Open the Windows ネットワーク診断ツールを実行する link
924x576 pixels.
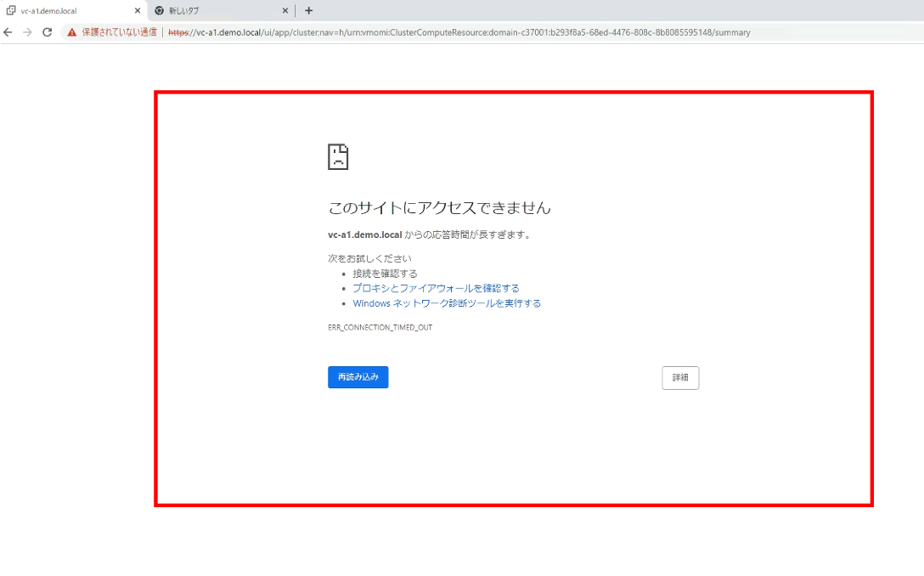pyautogui.click(x=447, y=303)
